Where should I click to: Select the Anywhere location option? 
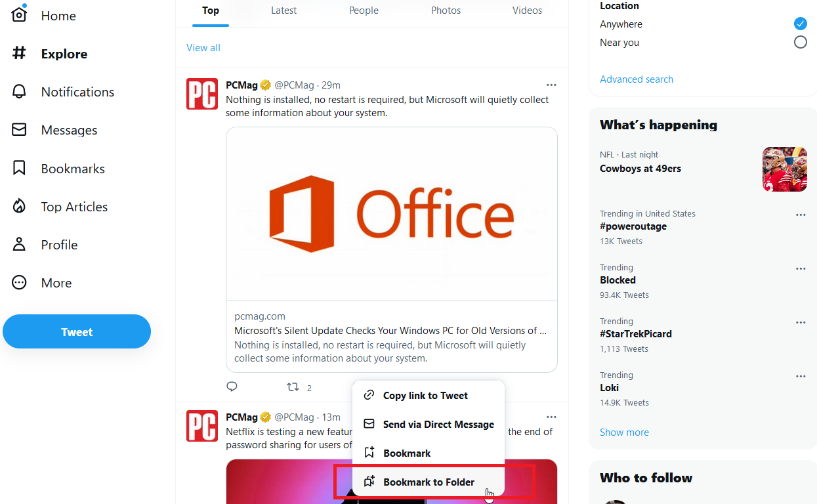(800, 24)
